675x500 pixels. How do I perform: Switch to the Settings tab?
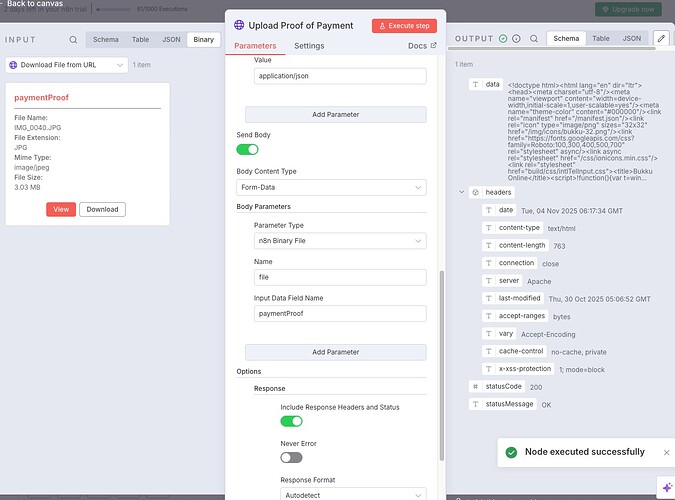(x=309, y=46)
